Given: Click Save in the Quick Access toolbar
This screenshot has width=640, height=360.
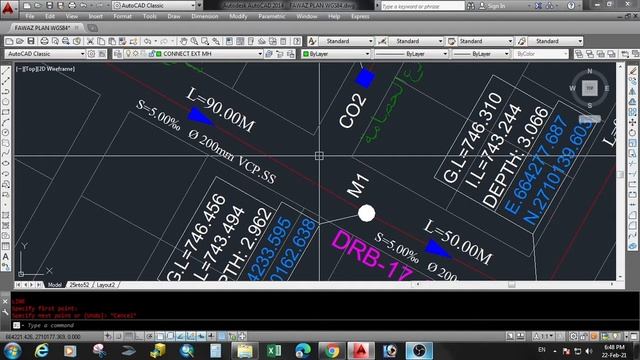Looking at the screenshot, I should [49, 6].
